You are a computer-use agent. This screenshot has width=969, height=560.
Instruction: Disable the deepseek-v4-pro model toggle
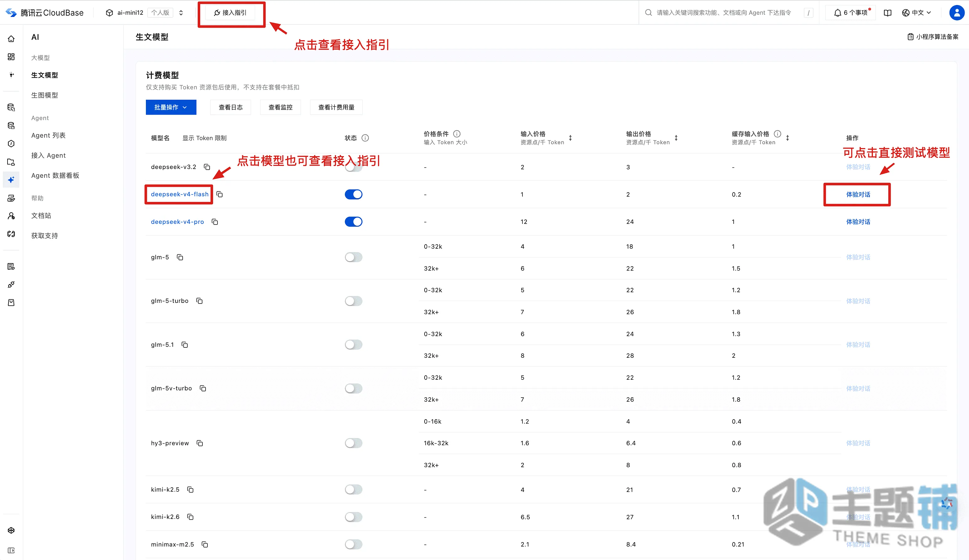354,222
